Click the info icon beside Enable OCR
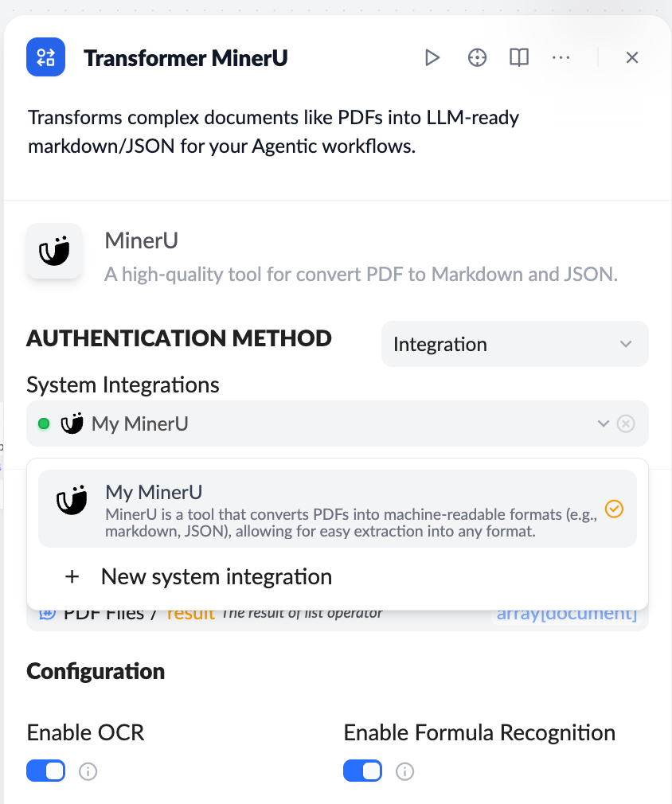 tap(88, 771)
